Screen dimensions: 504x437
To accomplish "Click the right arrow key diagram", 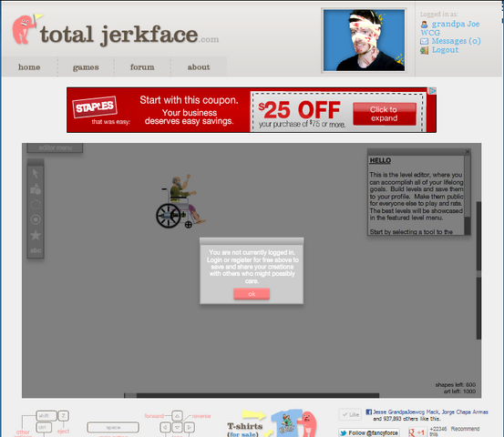I will (189, 427).
